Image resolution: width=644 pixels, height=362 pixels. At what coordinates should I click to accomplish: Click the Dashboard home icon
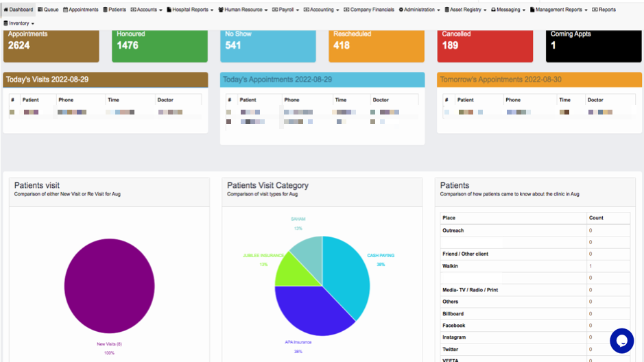5,10
